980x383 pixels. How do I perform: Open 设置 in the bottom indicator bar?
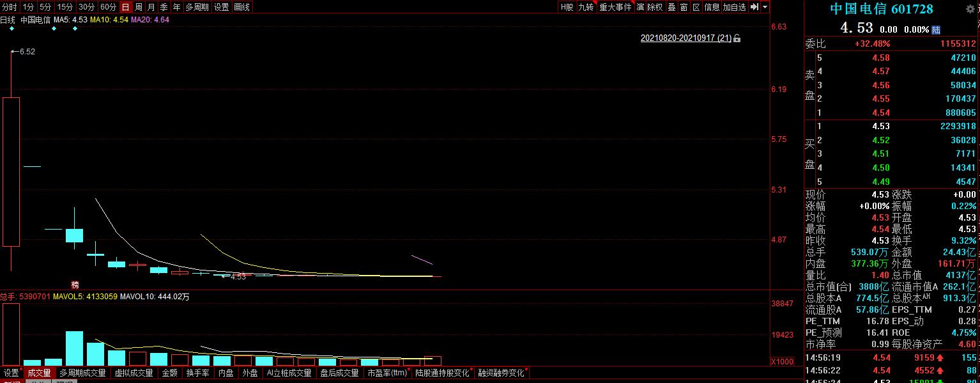click(x=11, y=373)
